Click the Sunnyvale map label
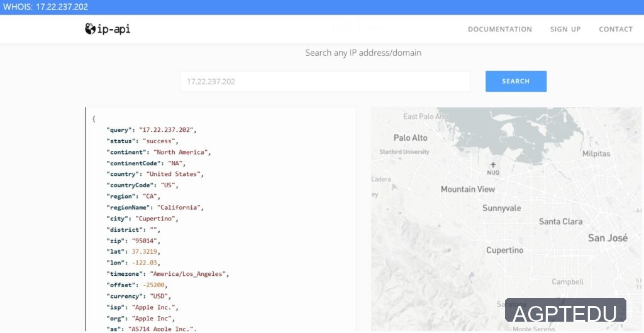Screen dimensions: 644x333 (501, 209)
